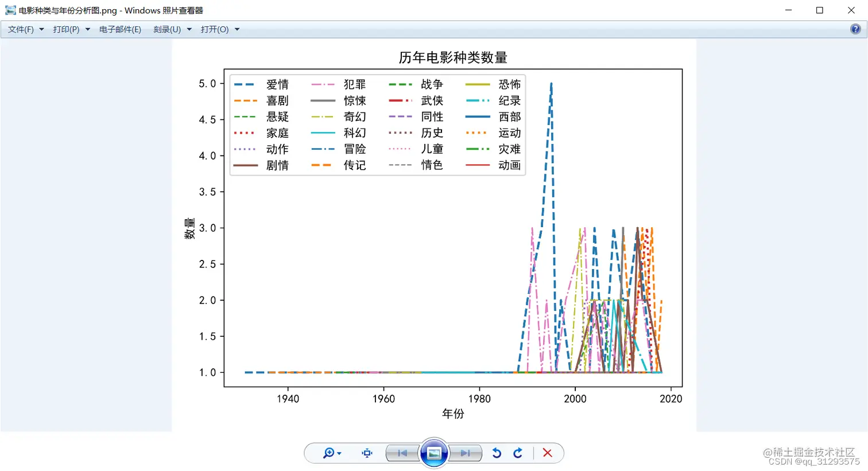Image resolution: width=868 pixels, height=471 pixels.
Task: Go to the next image
Action: (466, 453)
